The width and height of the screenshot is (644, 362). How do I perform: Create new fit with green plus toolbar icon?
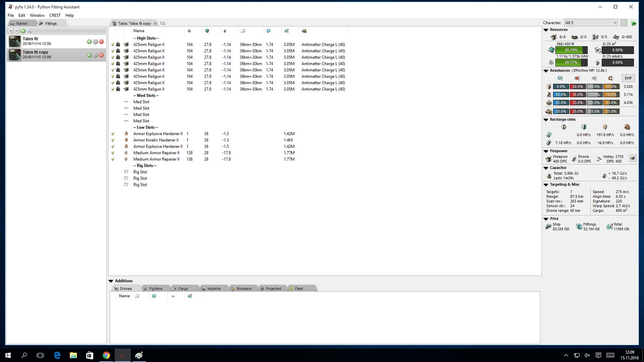tap(23, 31)
